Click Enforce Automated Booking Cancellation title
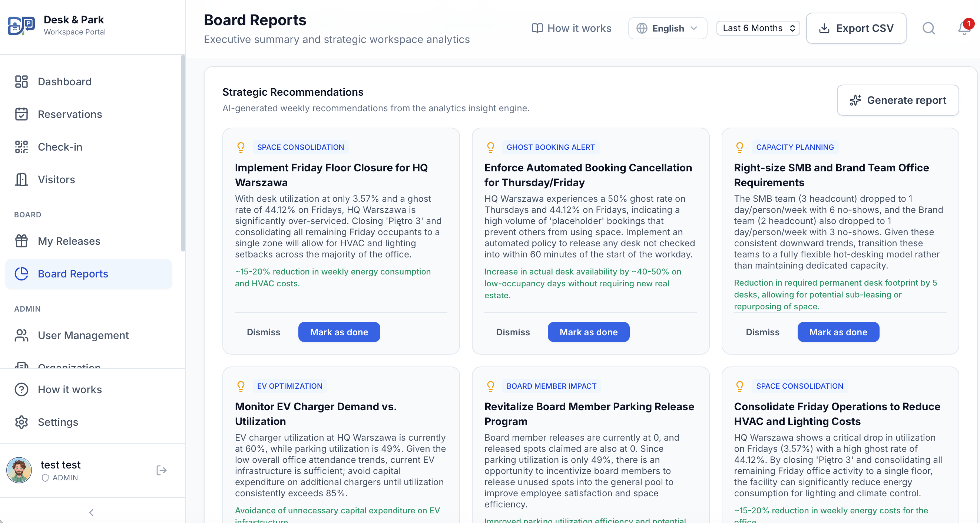Image resolution: width=980 pixels, height=523 pixels. coord(588,175)
